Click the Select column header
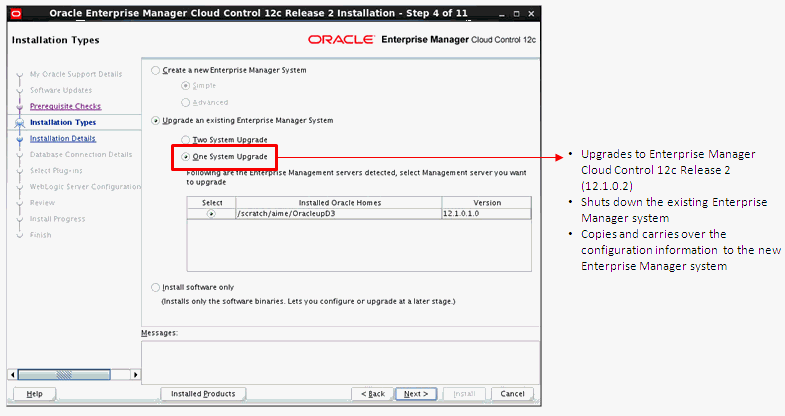The width and height of the screenshot is (785, 416). coord(212,203)
